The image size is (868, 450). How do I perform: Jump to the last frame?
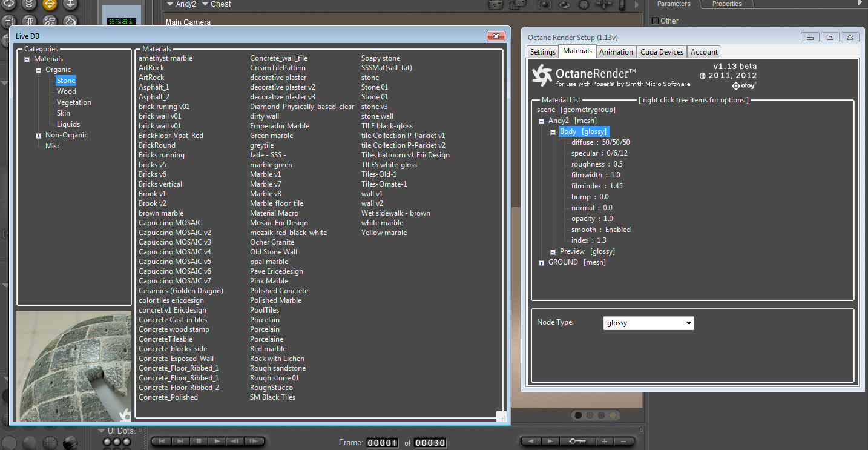coord(179,442)
